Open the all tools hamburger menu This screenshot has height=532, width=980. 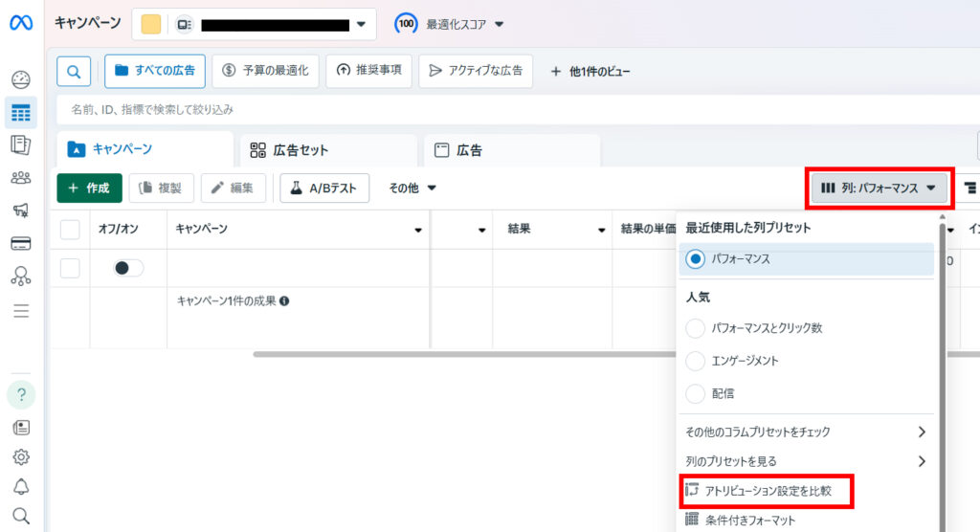pyautogui.click(x=21, y=311)
